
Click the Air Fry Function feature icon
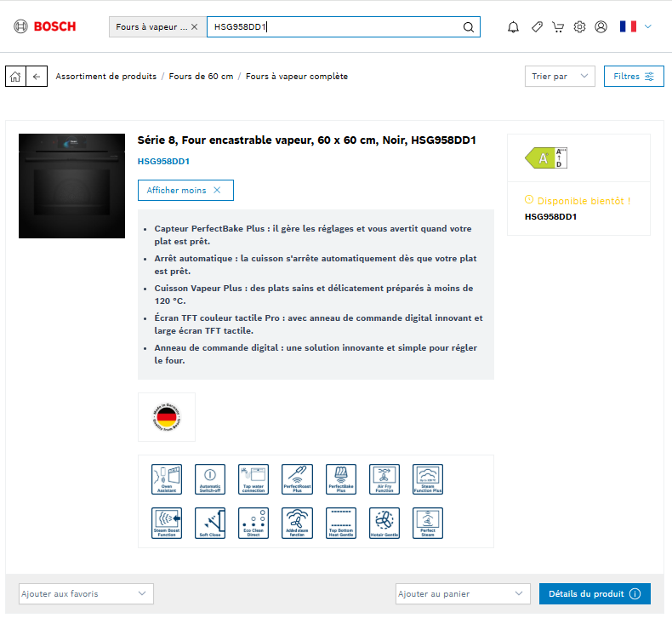[x=384, y=479]
